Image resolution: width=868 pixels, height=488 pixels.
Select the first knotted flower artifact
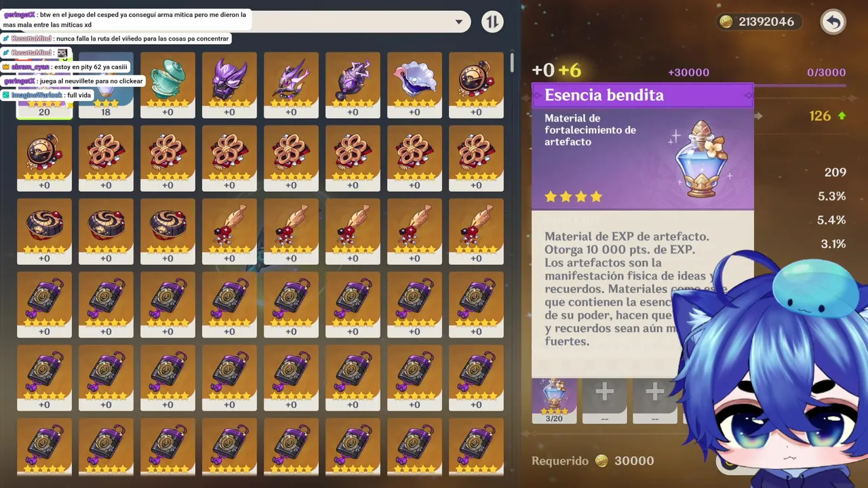[x=106, y=158]
